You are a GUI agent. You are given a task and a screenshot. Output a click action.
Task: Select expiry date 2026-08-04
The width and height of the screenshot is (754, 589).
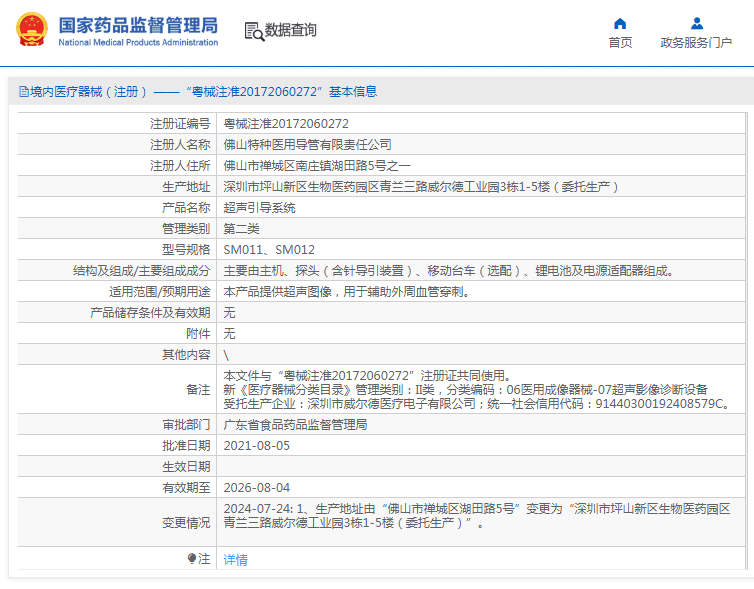tap(257, 488)
